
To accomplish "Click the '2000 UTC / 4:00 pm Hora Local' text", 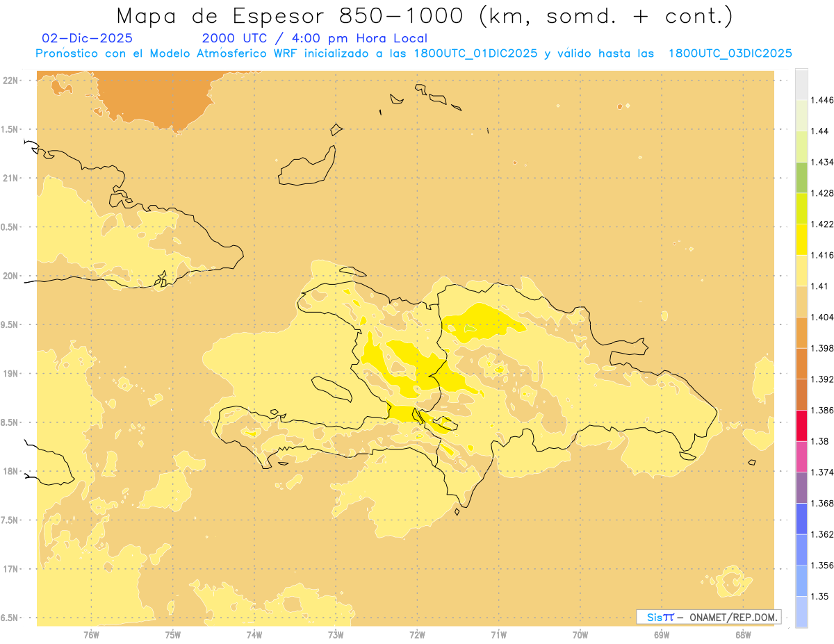I will 315,38.
